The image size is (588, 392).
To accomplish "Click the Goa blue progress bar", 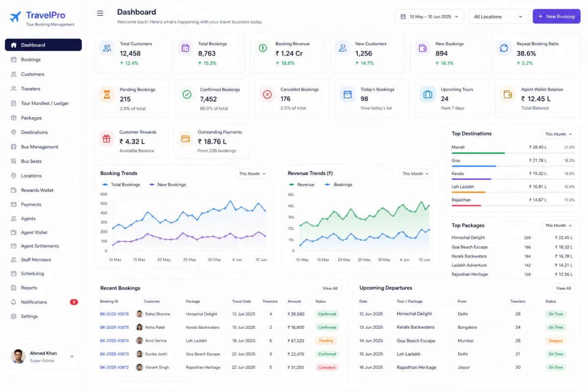I will (474, 166).
